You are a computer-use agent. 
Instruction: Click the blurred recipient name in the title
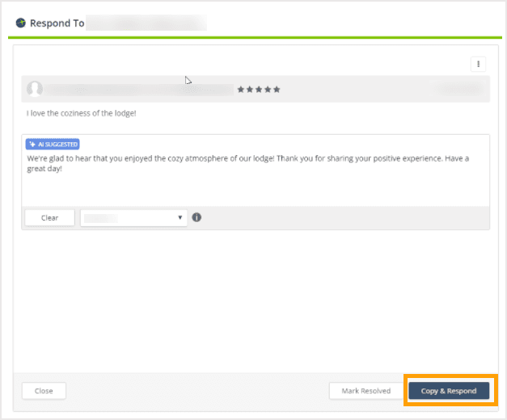[x=146, y=23]
